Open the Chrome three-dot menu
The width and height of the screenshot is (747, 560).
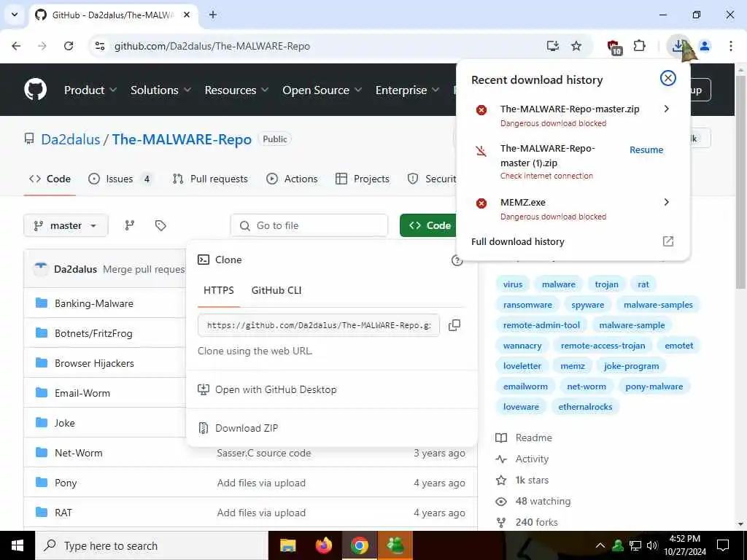click(x=731, y=46)
